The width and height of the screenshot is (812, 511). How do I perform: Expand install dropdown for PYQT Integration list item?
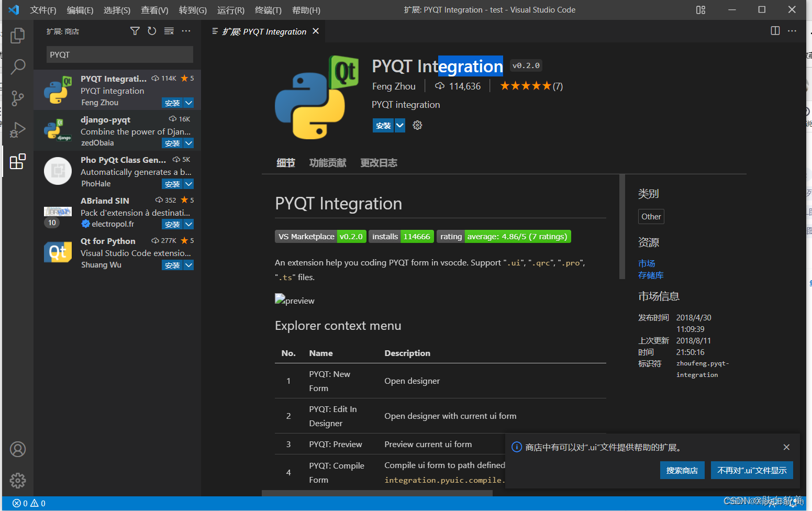pyautogui.click(x=189, y=103)
